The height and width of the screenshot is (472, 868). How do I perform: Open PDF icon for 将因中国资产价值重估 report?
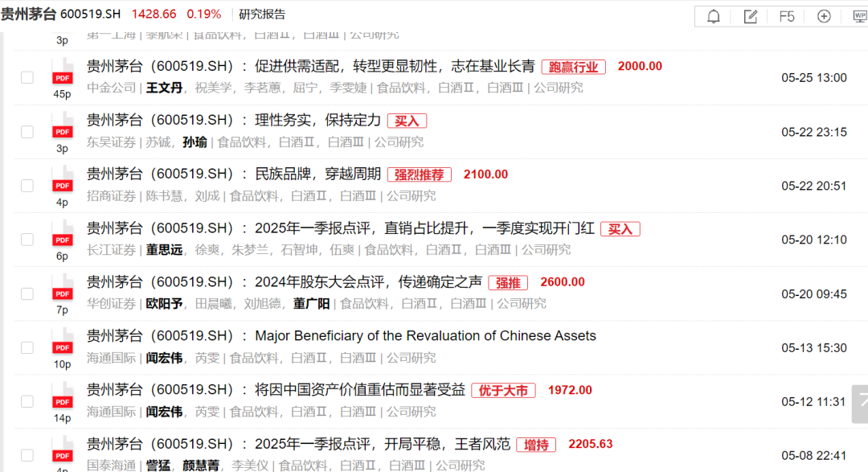click(63, 396)
